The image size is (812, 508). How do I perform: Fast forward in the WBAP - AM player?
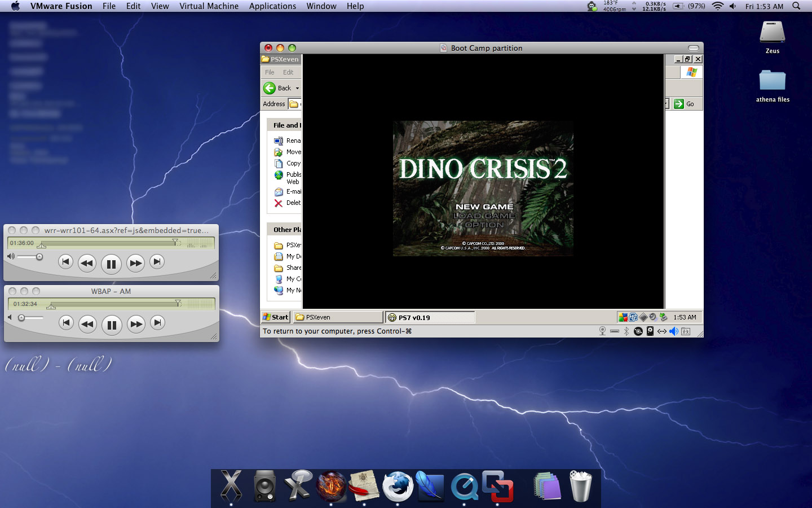point(136,324)
